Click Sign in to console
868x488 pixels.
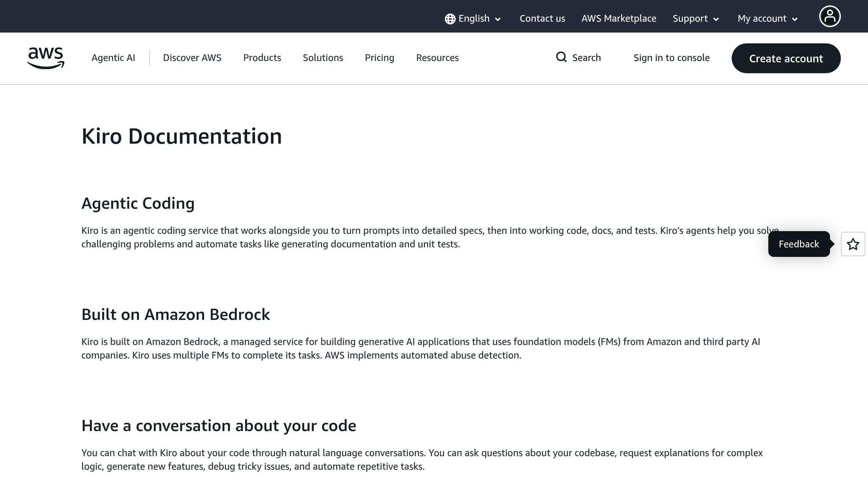coord(671,58)
